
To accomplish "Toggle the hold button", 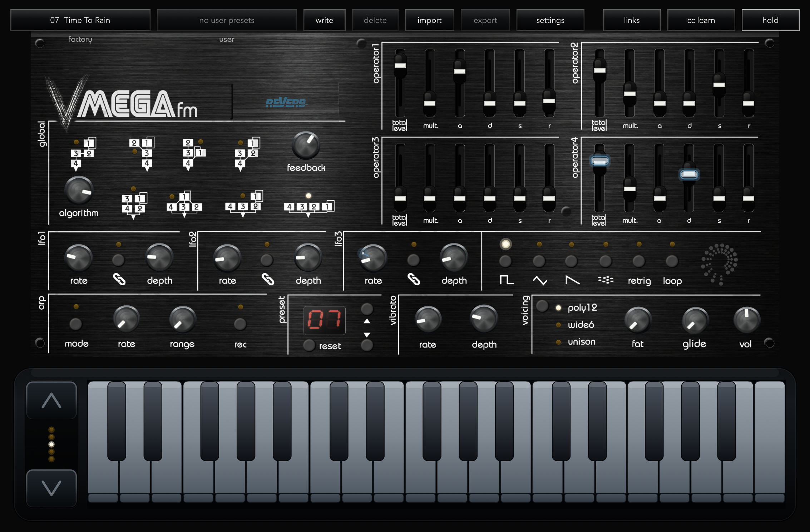I will click(x=771, y=20).
